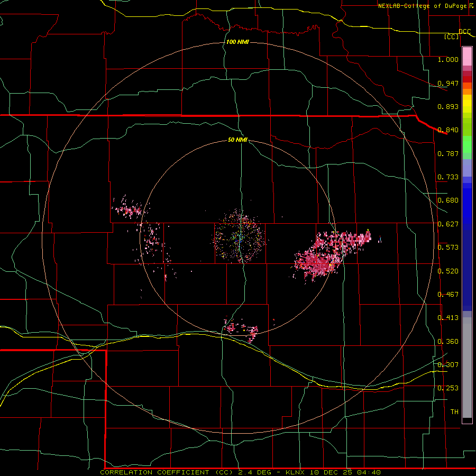Viewport: 476px width, 476px height.
Task: Click the 0.840 scale value
Action: click(448, 130)
